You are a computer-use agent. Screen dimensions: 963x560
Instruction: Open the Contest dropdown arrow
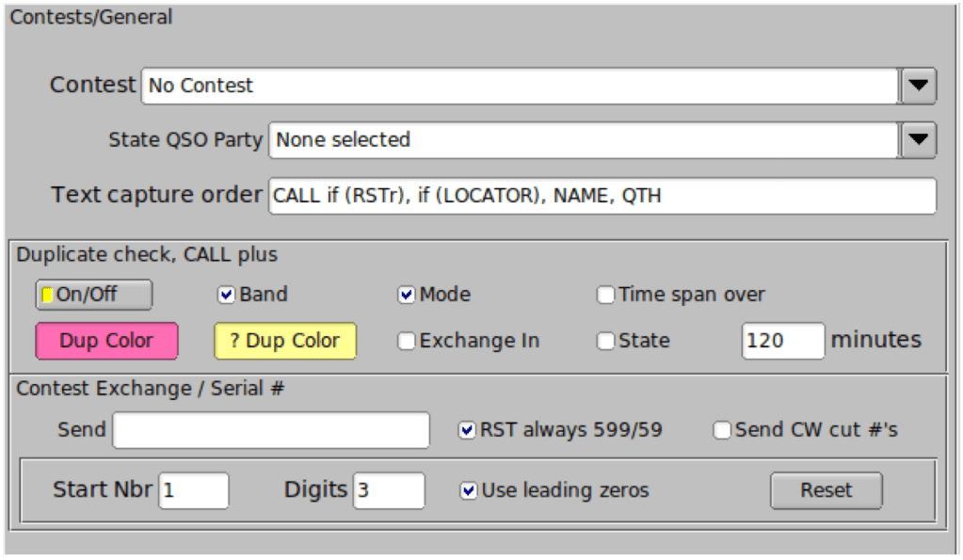(x=918, y=86)
